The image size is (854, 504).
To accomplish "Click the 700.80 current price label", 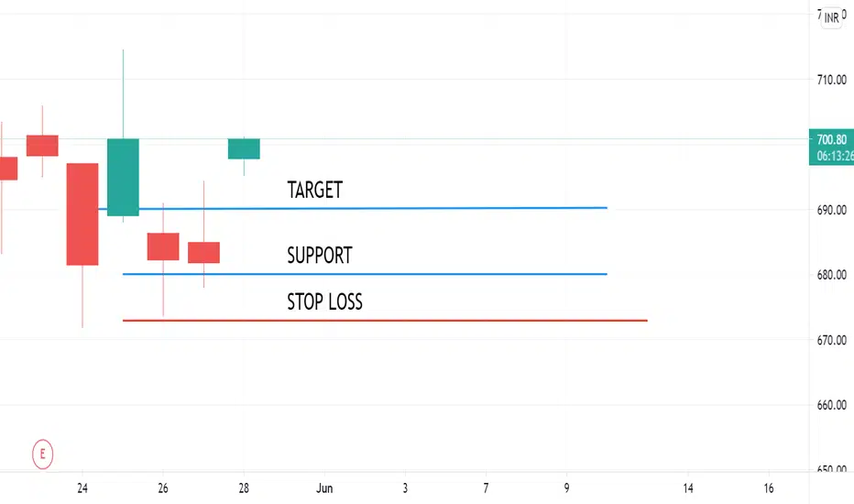I will [832, 139].
